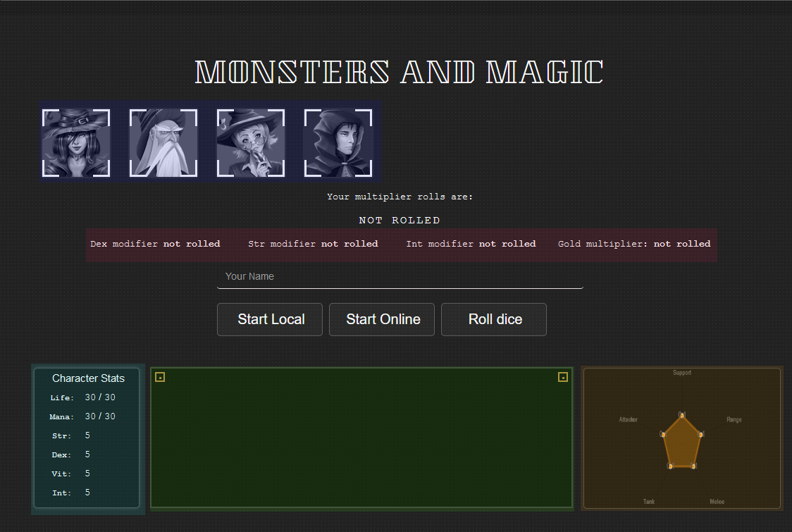Choose the long-bearded wizard portrait
Screen dimensions: 792x532
point(163,143)
